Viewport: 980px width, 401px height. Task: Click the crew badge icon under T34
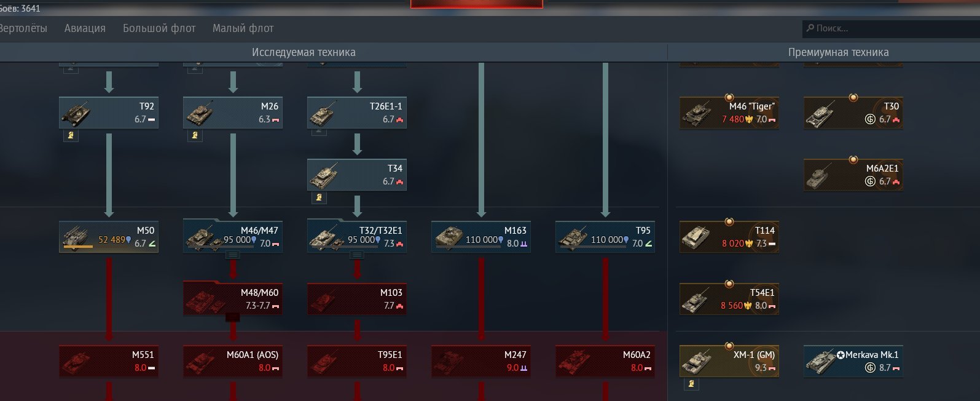click(x=319, y=197)
